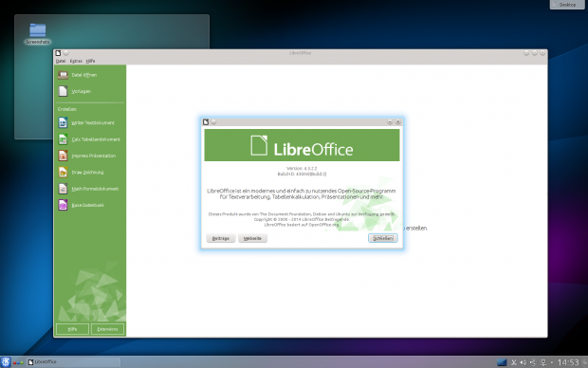Click the Version 4.3.2.2 text
This screenshot has width=588, height=368.
tap(302, 169)
